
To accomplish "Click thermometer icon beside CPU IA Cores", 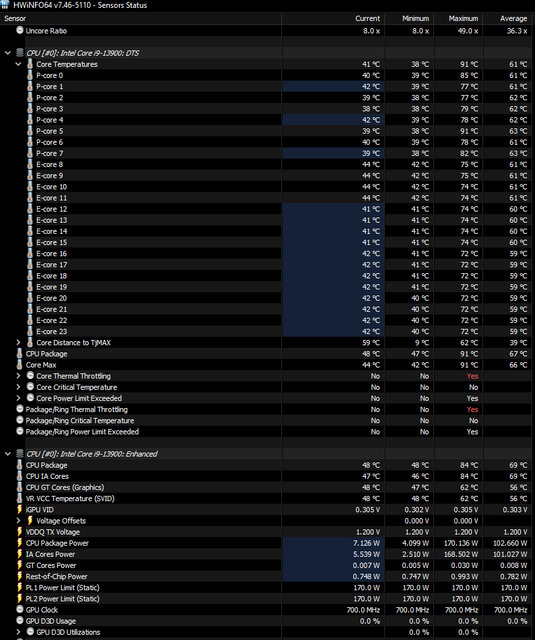I will pyautogui.click(x=20, y=476).
